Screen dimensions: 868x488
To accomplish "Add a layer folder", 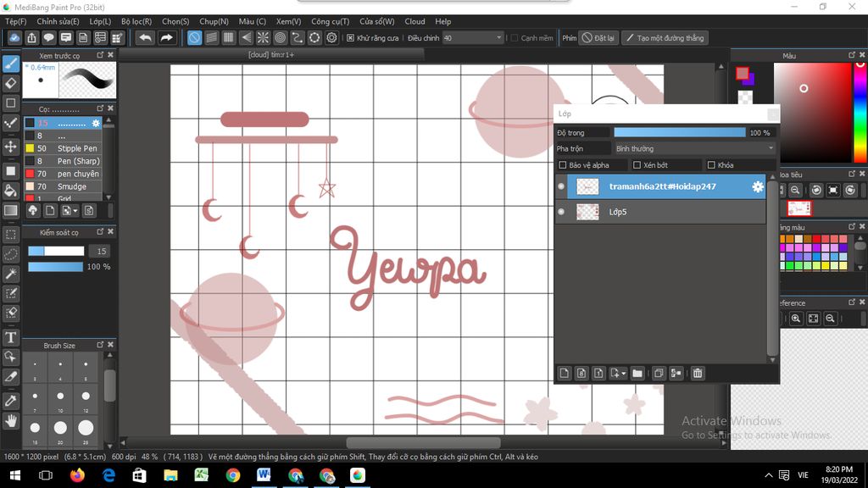I will tap(637, 374).
